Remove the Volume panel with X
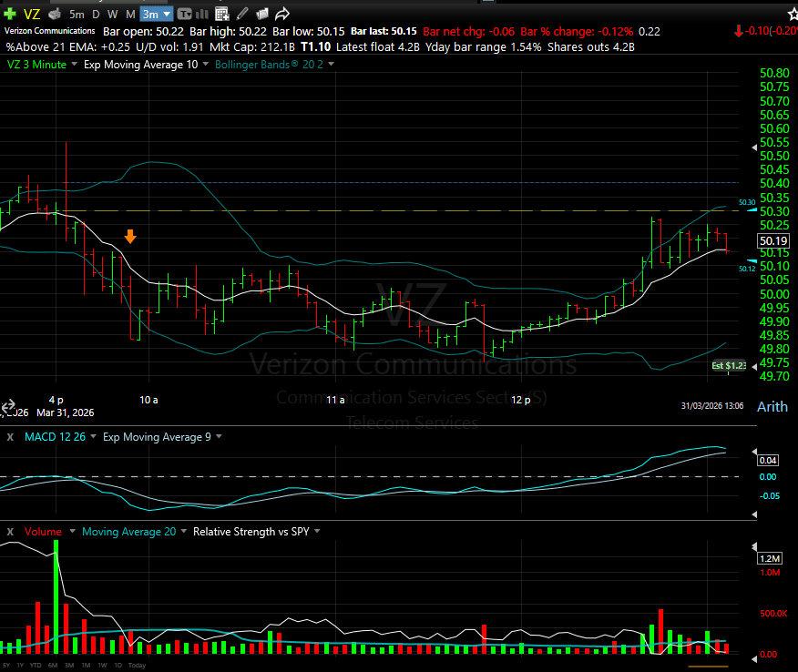The height and width of the screenshot is (672, 798). point(10,531)
